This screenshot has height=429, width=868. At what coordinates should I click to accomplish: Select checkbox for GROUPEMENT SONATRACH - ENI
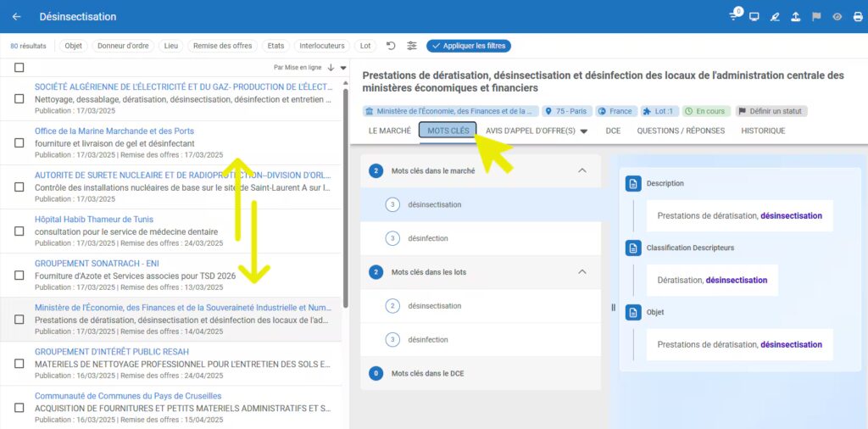19,276
